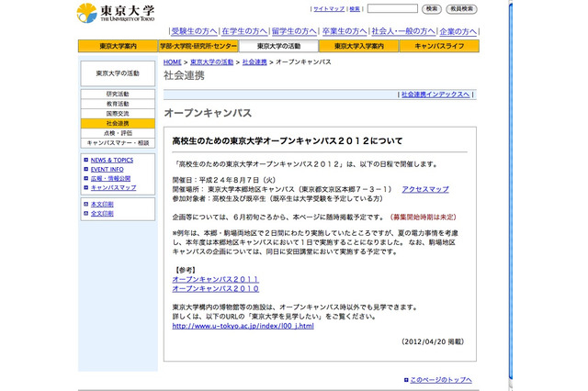Screen dimensions: 588x391
Task: Go to 在学生の方へ page
Action: click(x=244, y=31)
